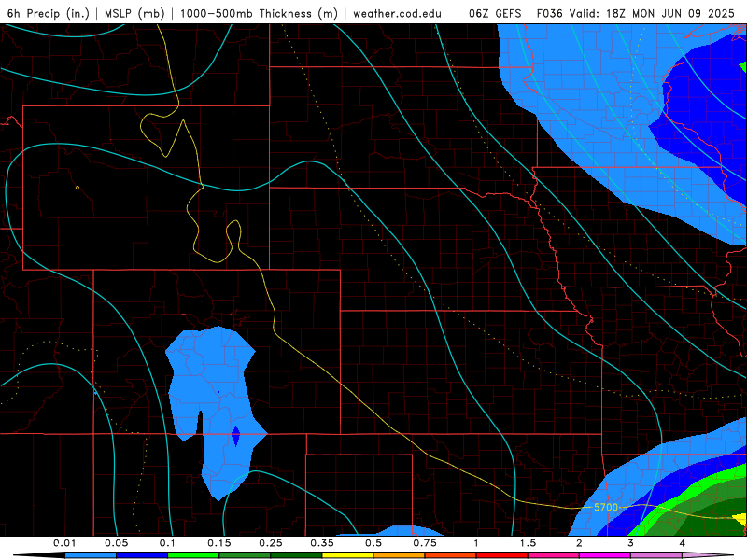Click the "Valid: 18Z MON JUN 09 2025" text
This screenshot has width=747, height=560.
652,13
